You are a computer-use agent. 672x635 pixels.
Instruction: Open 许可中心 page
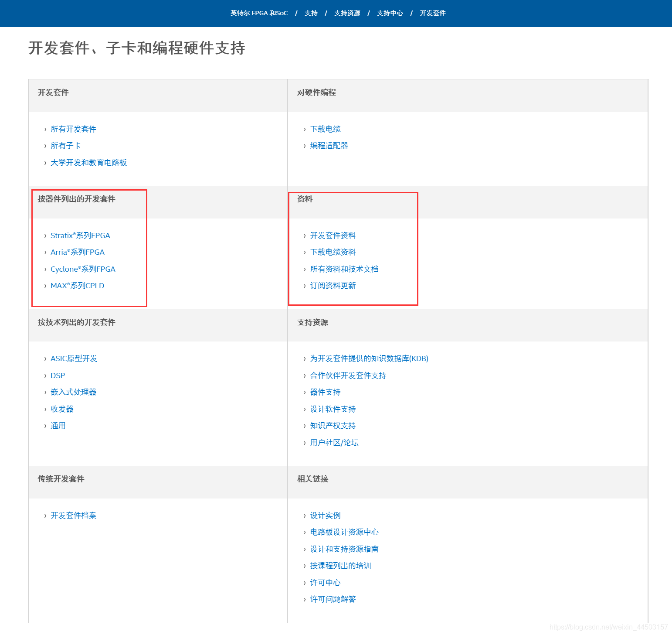325,582
